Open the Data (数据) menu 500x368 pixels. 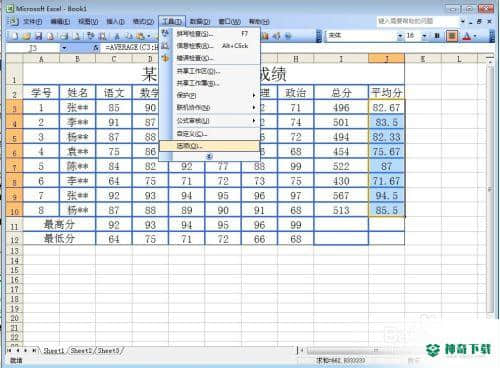point(200,22)
